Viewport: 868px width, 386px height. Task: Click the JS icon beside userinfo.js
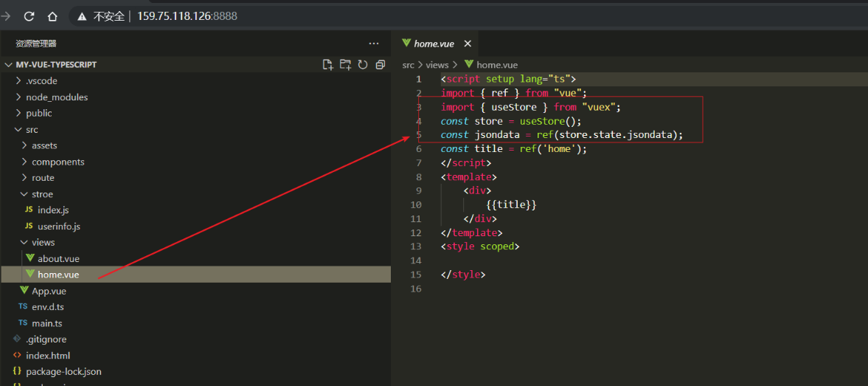(29, 226)
